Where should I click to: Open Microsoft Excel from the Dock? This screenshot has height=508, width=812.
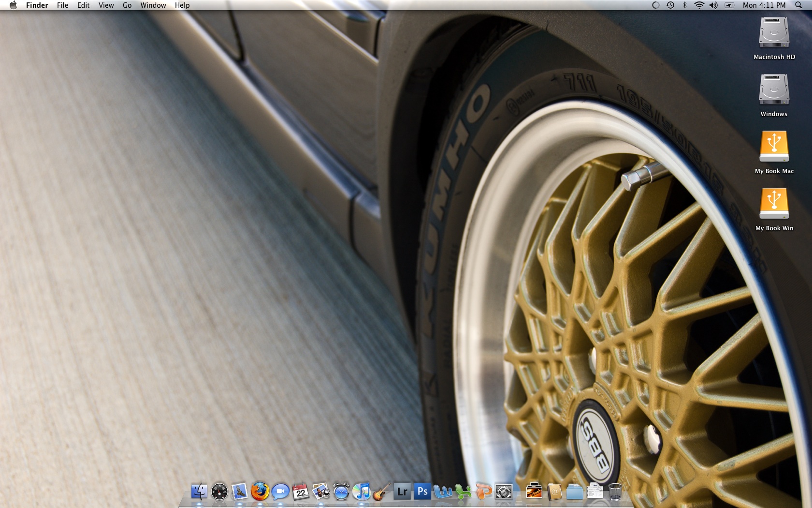coord(463,492)
